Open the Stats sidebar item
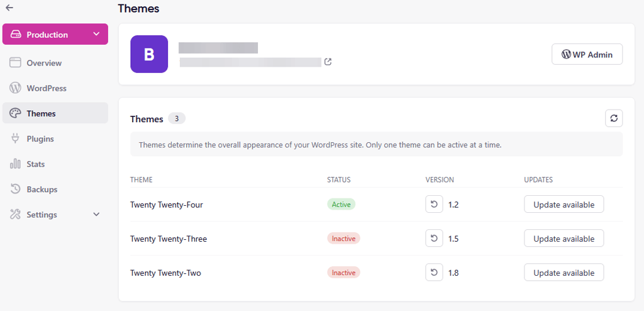Viewport: 644px width, 311px height. pos(55,164)
